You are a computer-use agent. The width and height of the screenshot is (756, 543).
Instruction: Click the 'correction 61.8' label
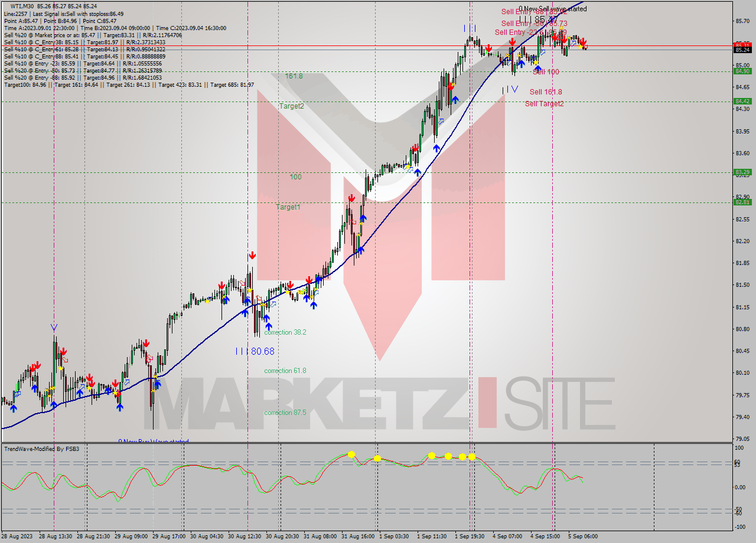point(285,371)
